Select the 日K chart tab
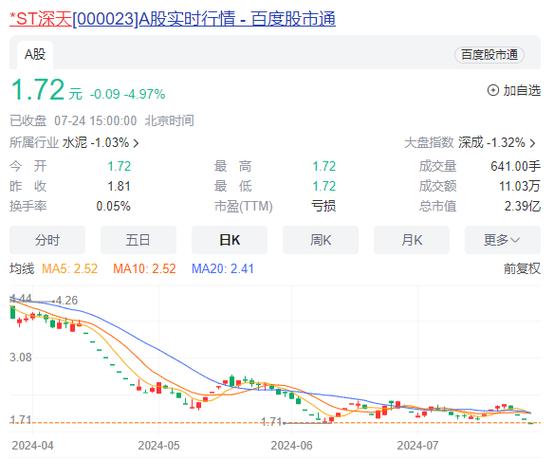Image resolution: width=554 pixels, height=459 pixels. tap(229, 240)
